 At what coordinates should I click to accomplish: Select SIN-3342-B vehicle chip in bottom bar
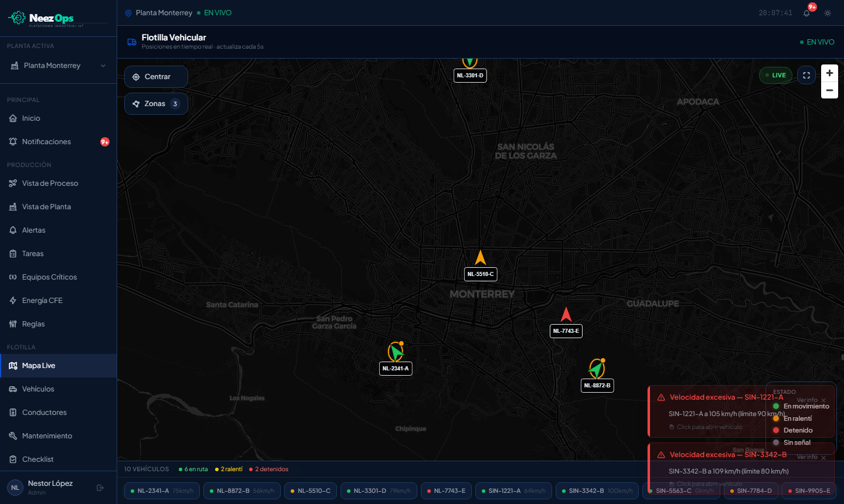(x=597, y=491)
